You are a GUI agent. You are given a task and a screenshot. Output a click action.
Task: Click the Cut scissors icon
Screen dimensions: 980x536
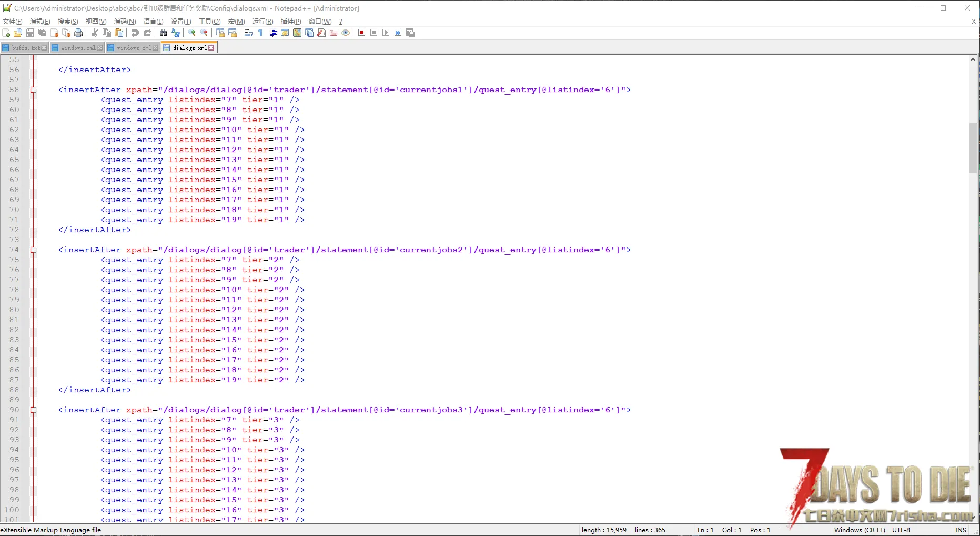pos(95,33)
